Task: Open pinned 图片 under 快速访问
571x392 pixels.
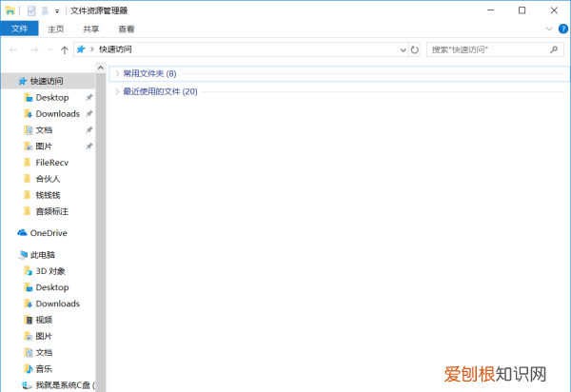Action: point(44,147)
